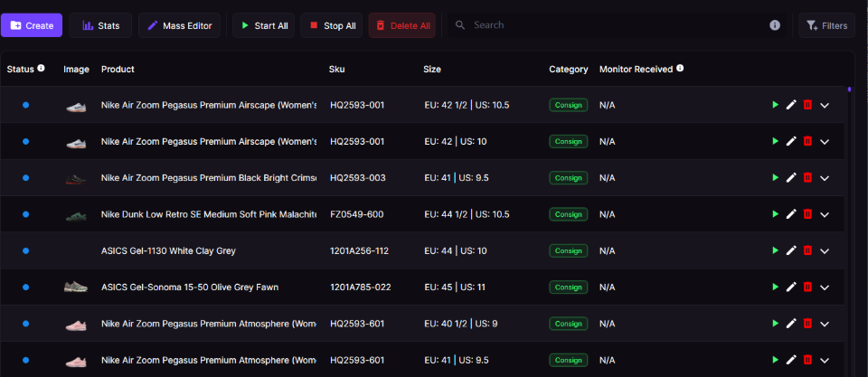
Task: Expand the Airscape US 10.5 row
Action: tap(825, 105)
